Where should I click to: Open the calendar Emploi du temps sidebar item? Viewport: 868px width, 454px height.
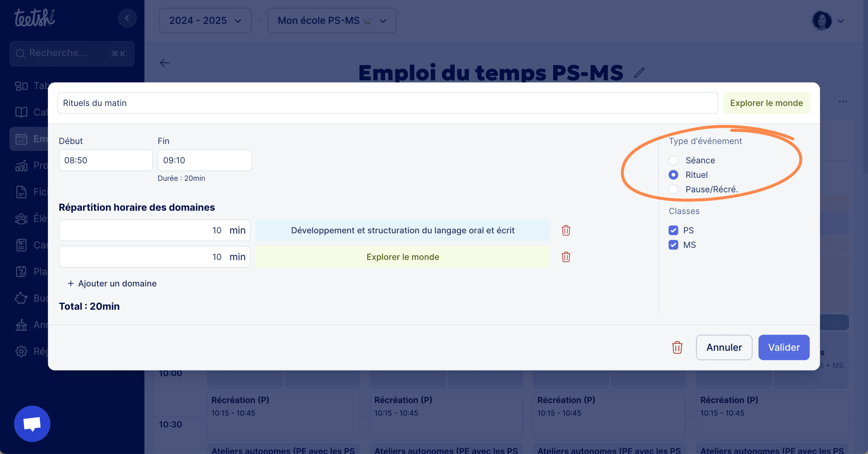(29, 139)
